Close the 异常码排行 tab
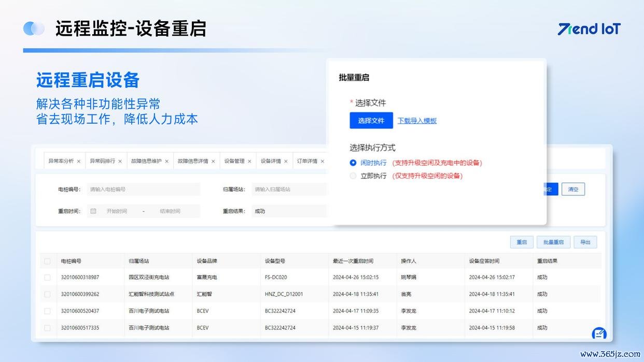This screenshot has height=362, width=644. tap(120, 162)
